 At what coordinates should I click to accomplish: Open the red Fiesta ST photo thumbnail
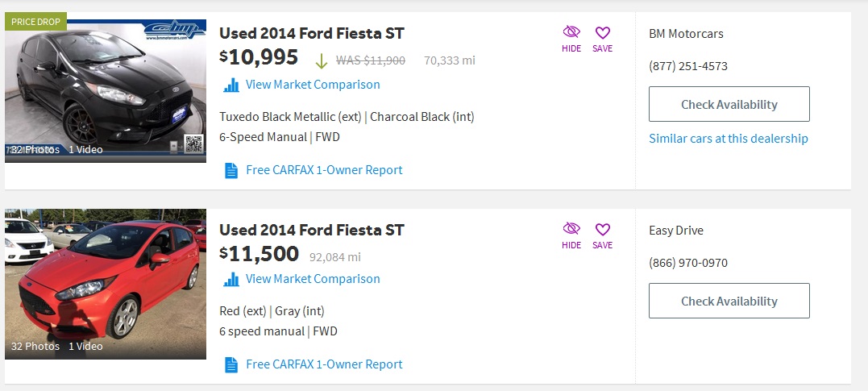(x=105, y=282)
